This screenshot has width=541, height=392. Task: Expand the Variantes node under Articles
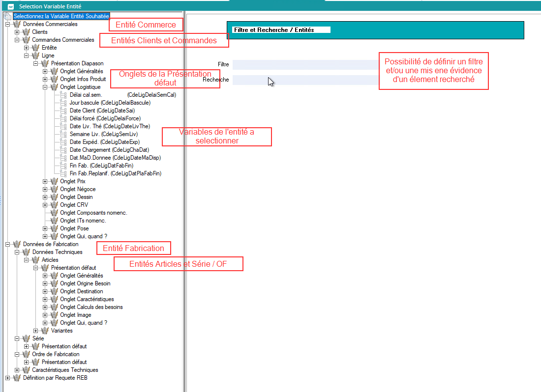tap(35, 331)
